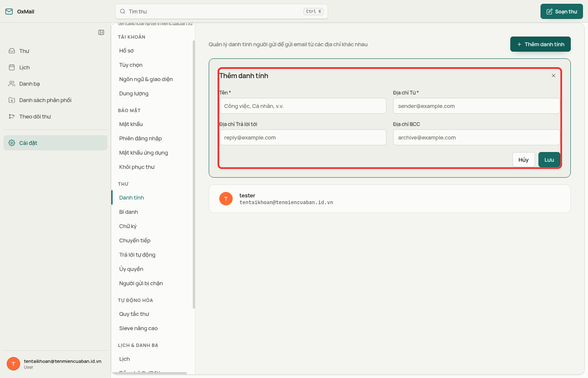This screenshot has width=588, height=378.
Task: Open Danh sách phân phối
Action: [55, 100]
